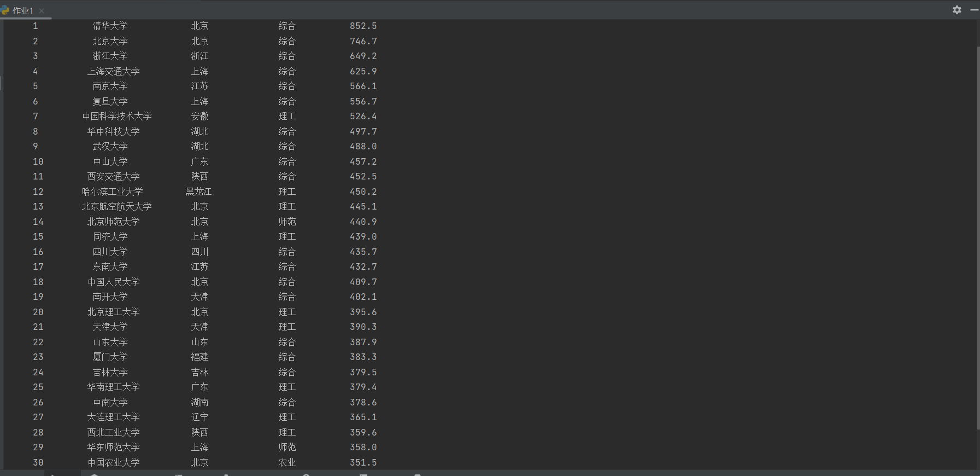980x476 pixels.
Task: Select score 395.6
Action: pos(363,312)
